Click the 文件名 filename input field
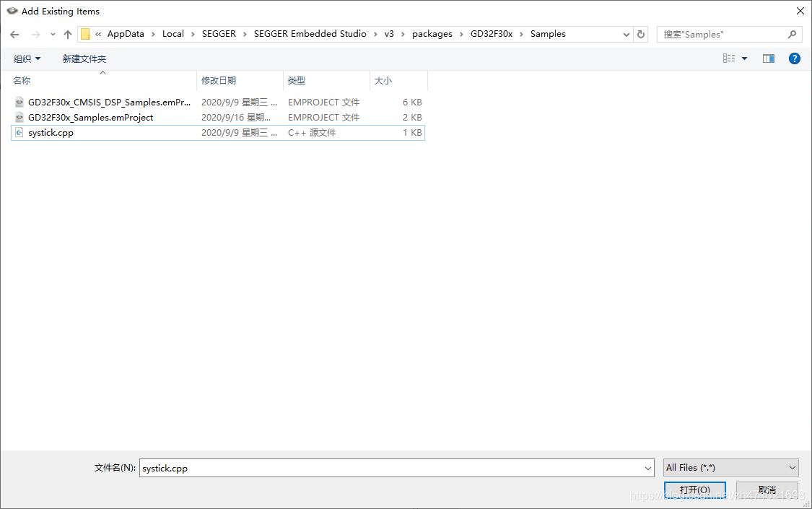The image size is (812, 509). pos(391,468)
